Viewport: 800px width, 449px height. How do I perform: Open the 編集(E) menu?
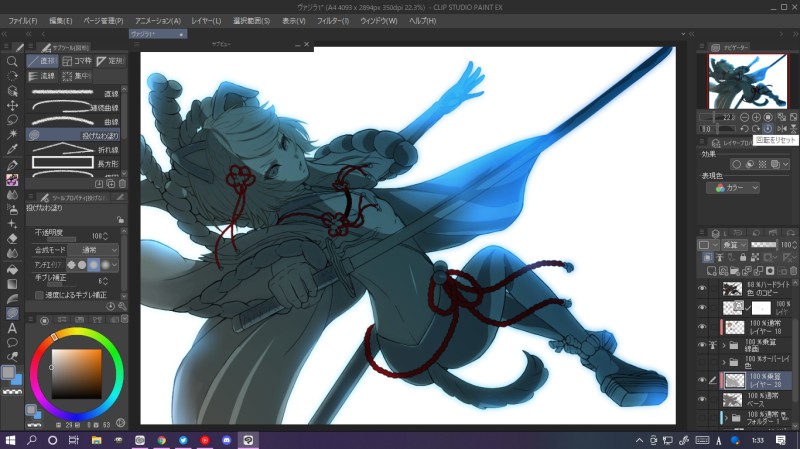[x=60, y=21]
